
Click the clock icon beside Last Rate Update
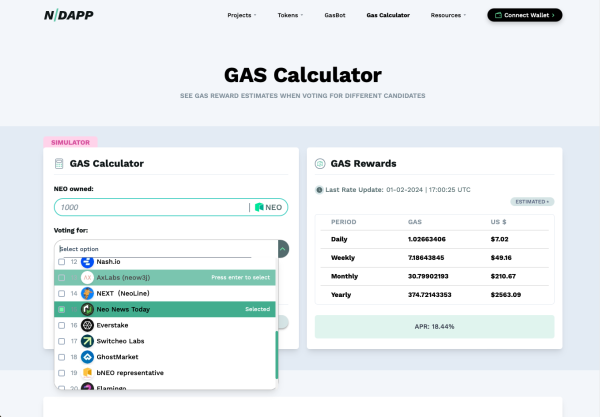(319, 190)
